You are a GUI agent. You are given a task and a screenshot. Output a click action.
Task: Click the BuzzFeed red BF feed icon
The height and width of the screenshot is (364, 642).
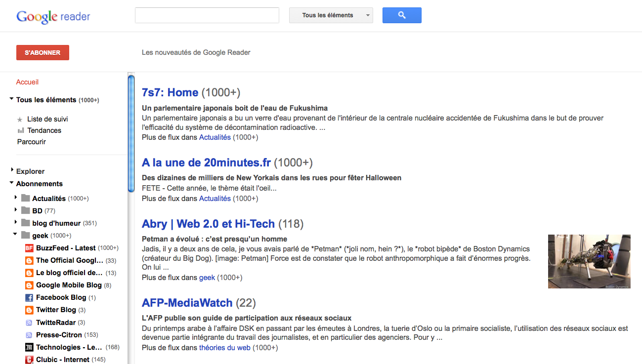(29, 248)
